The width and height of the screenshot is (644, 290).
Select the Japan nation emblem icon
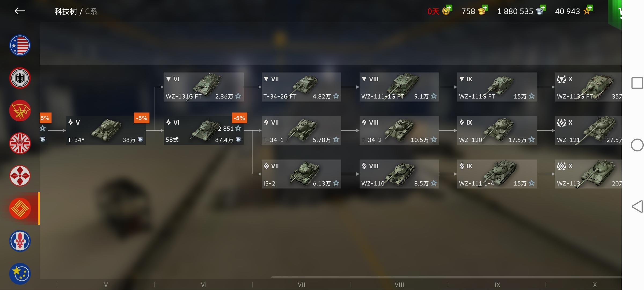[20, 176]
